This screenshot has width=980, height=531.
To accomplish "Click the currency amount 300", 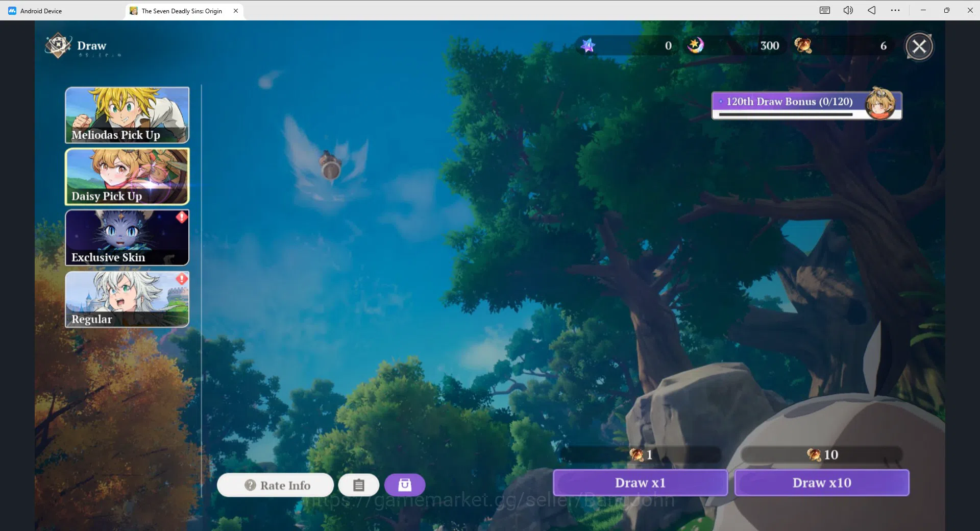I will (x=770, y=46).
